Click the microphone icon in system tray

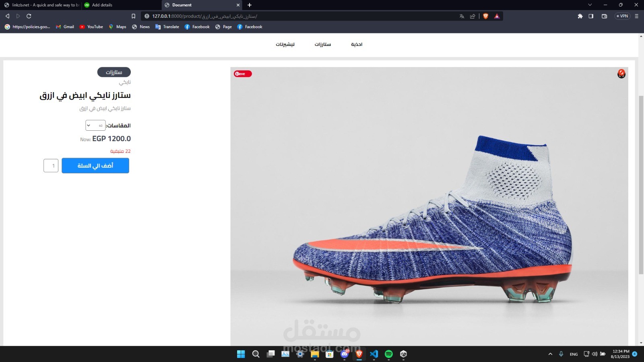561,354
